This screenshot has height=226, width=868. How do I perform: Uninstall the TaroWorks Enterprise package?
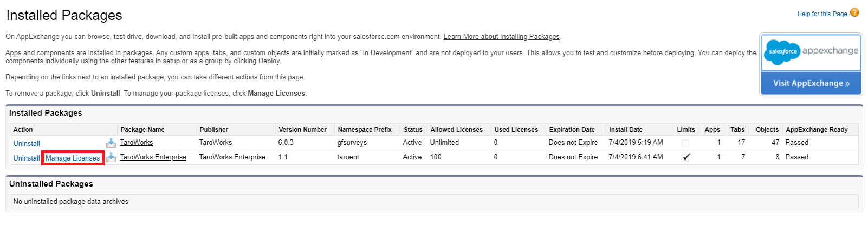pyautogui.click(x=27, y=158)
